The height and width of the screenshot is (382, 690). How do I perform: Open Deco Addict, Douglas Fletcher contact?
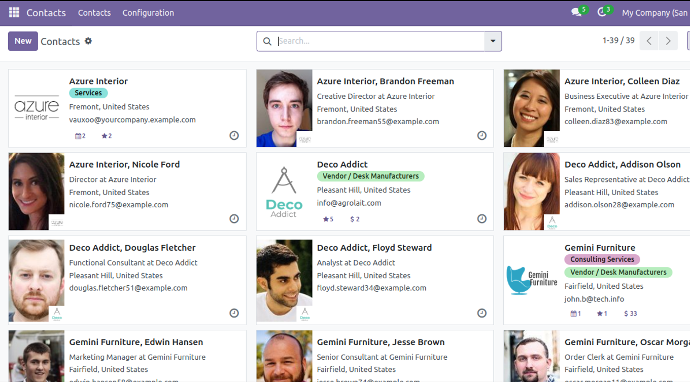[x=132, y=248]
